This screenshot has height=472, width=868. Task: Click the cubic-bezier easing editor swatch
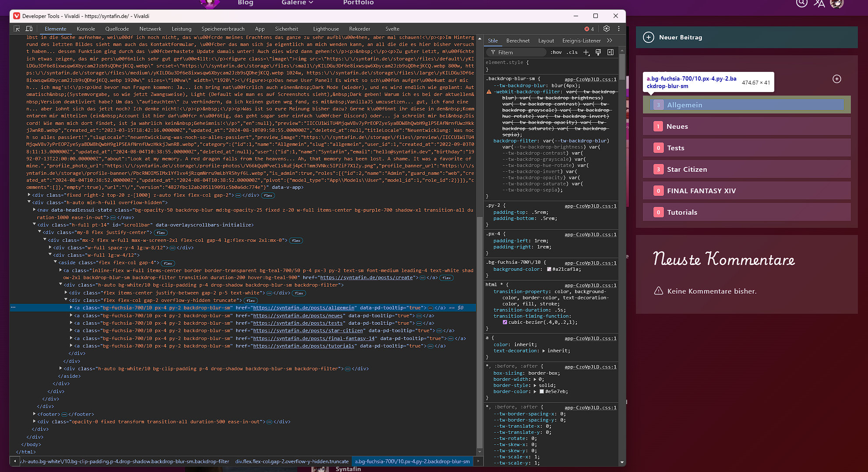[x=505, y=322]
